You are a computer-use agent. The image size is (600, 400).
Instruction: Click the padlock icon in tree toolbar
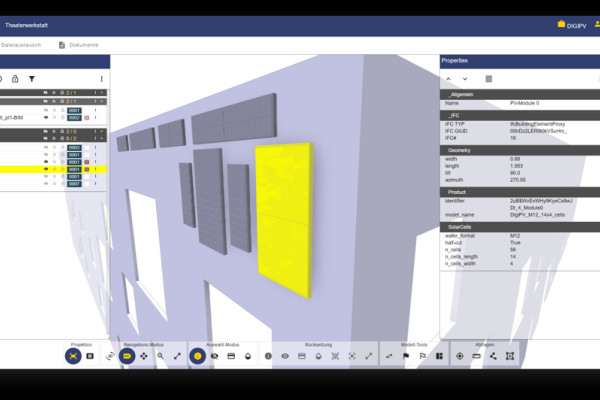[x=15, y=79]
